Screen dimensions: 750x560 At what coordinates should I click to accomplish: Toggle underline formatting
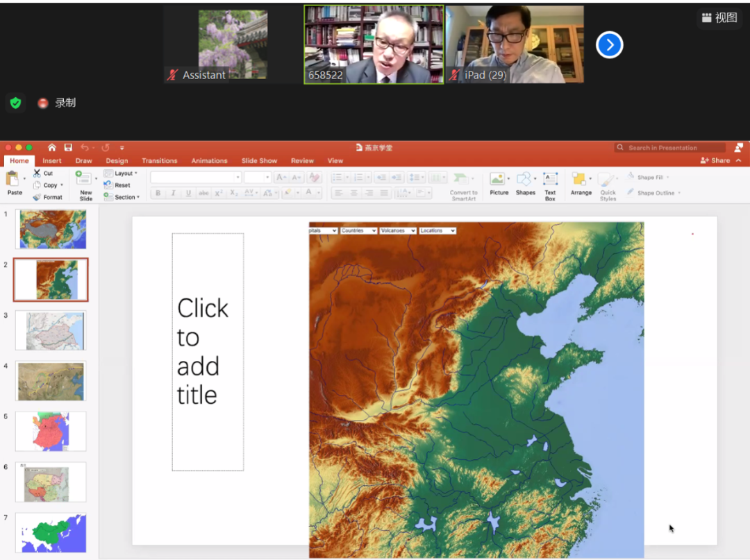[x=187, y=193]
